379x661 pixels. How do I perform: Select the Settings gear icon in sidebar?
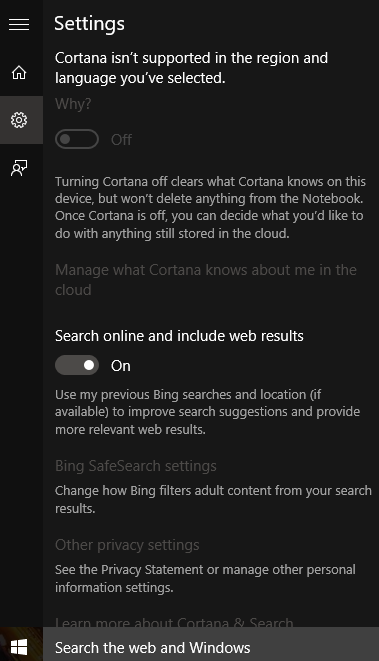(x=19, y=120)
